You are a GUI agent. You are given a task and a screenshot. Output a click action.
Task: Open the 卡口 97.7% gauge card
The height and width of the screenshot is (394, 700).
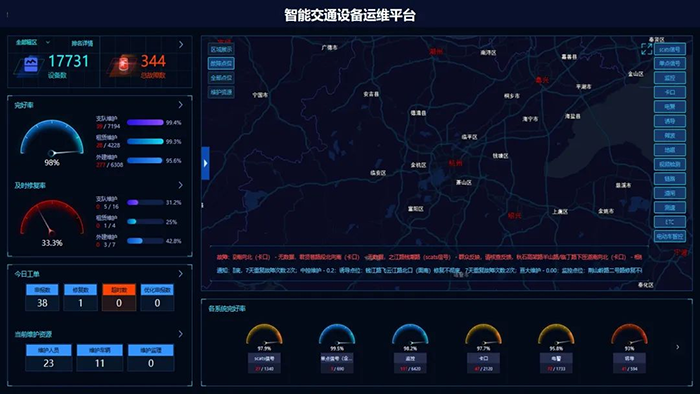(x=483, y=348)
